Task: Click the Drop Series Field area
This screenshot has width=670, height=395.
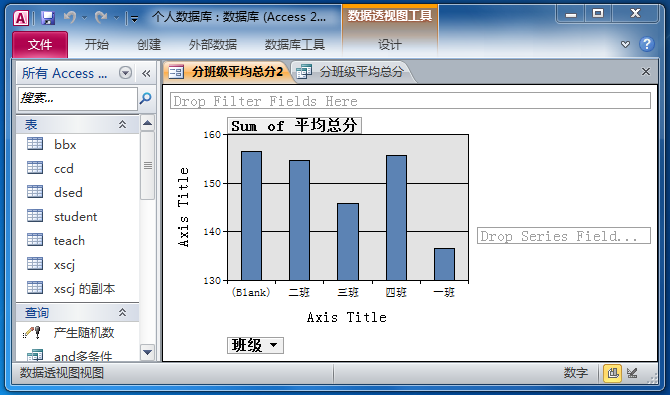Action: pos(564,236)
